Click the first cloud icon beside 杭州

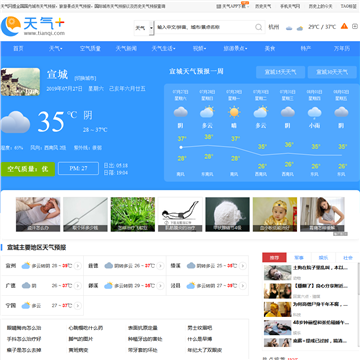289,28
